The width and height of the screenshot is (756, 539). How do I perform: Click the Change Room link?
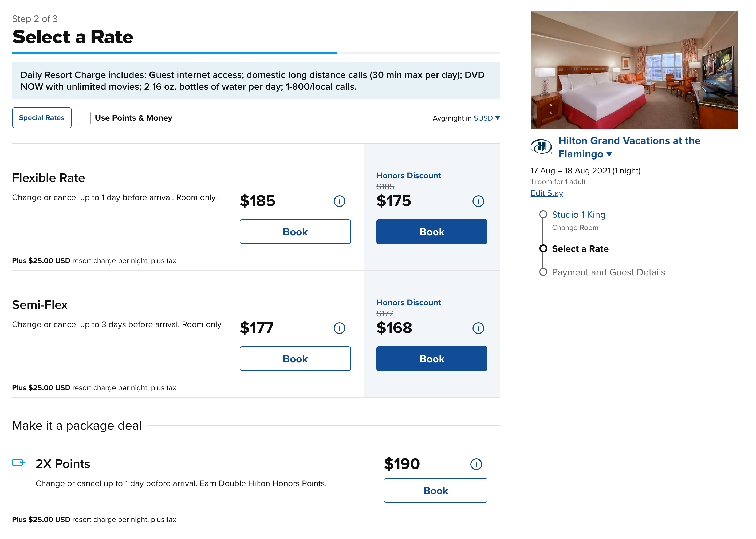[x=575, y=228]
